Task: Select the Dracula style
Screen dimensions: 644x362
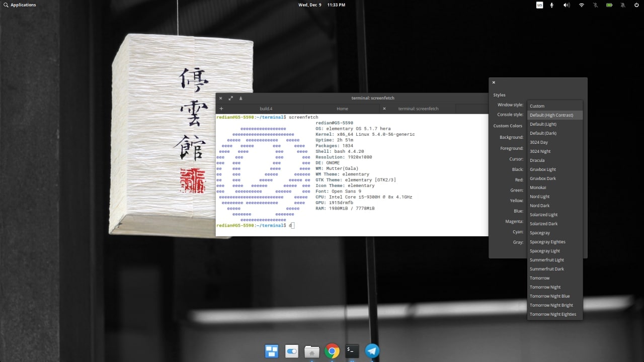Action: pyautogui.click(x=555, y=160)
